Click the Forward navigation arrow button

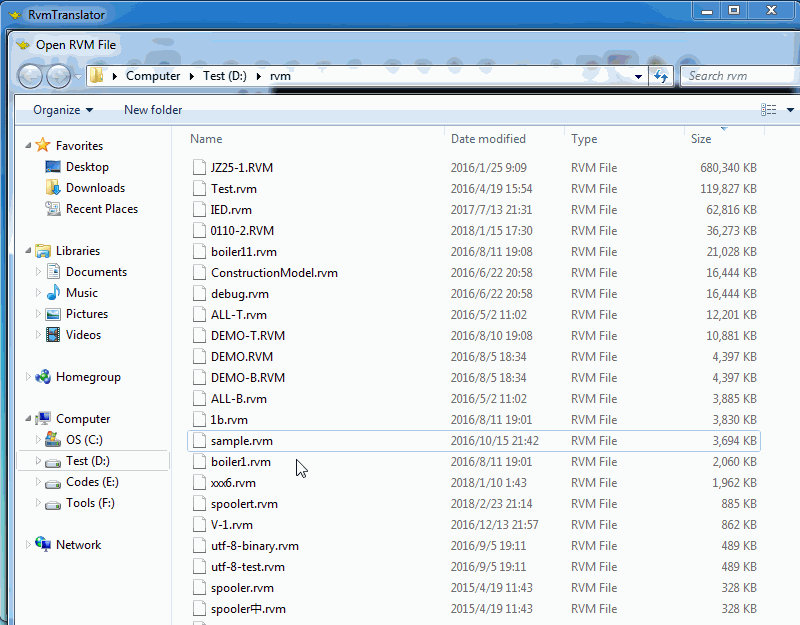[59, 76]
